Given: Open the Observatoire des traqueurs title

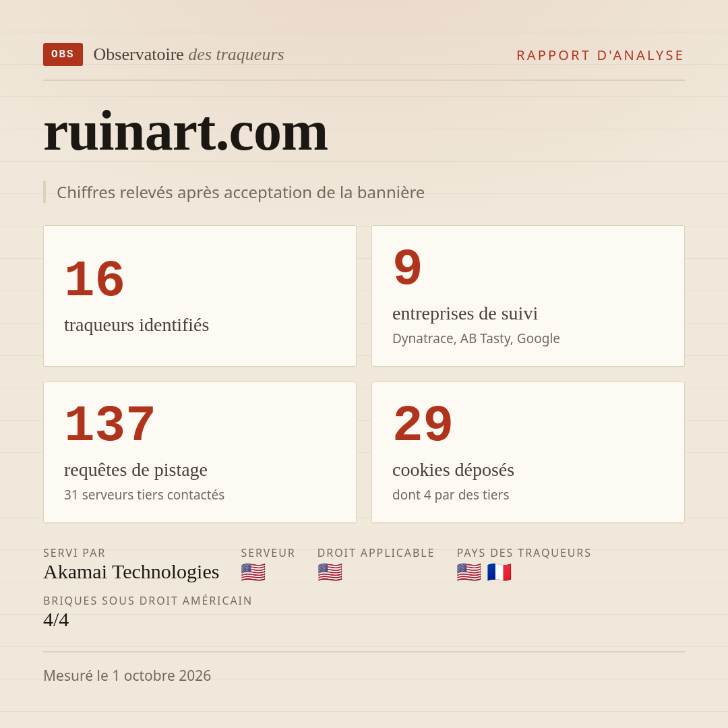Looking at the screenshot, I should [x=189, y=55].
